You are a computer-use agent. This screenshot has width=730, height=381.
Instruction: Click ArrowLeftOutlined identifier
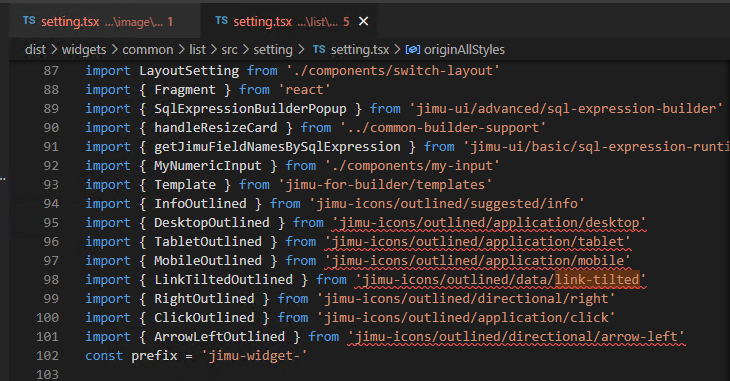coord(220,337)
